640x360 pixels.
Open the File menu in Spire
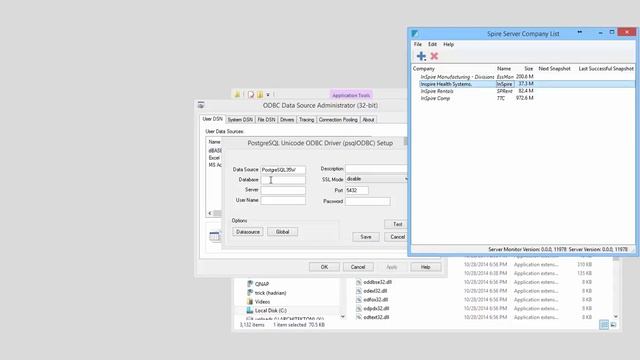tap(418, 44)
